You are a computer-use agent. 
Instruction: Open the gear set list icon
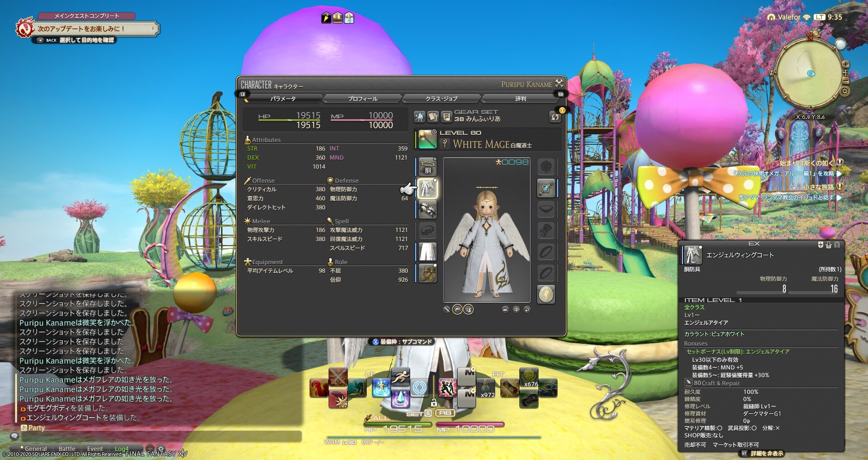446,117
